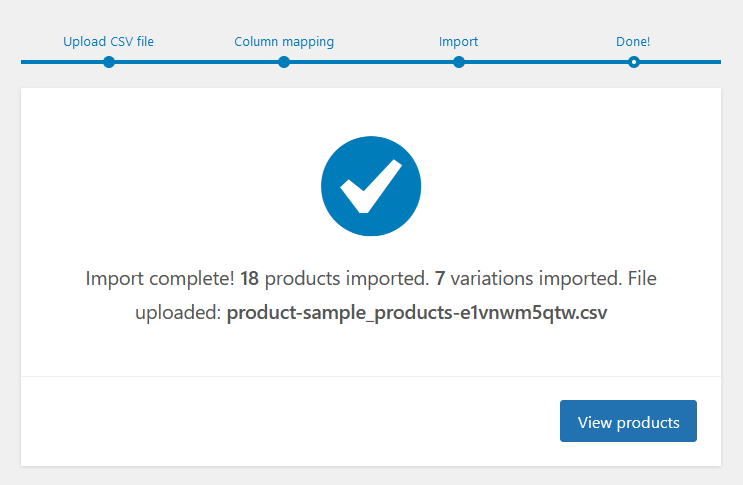The height and width of the screenshot is (485, 743).
Task: Select the Done! step label
Action: click(633, 42)
